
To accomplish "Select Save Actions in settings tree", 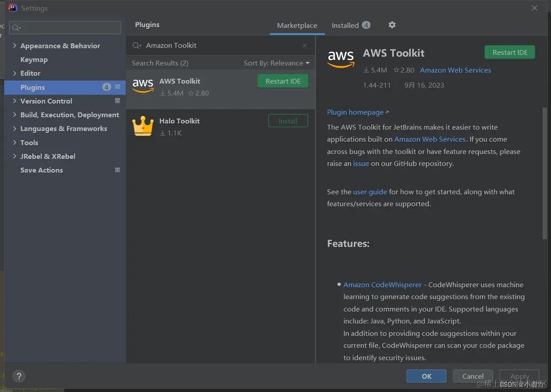I will coord(42,170).
